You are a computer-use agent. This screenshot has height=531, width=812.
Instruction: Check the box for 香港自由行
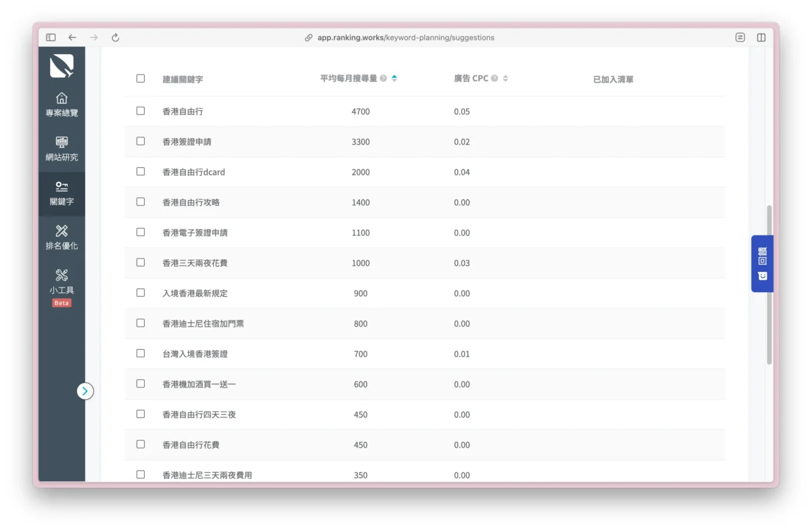141,111
